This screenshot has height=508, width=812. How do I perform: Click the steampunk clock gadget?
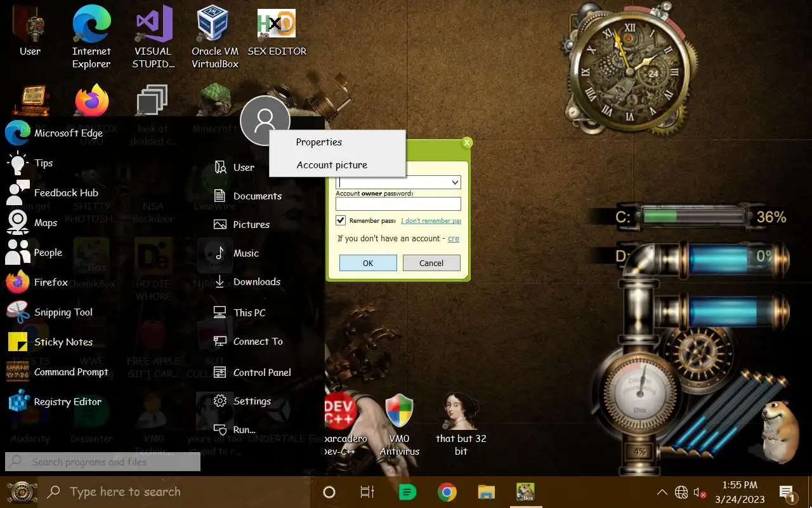coord(628,71)
